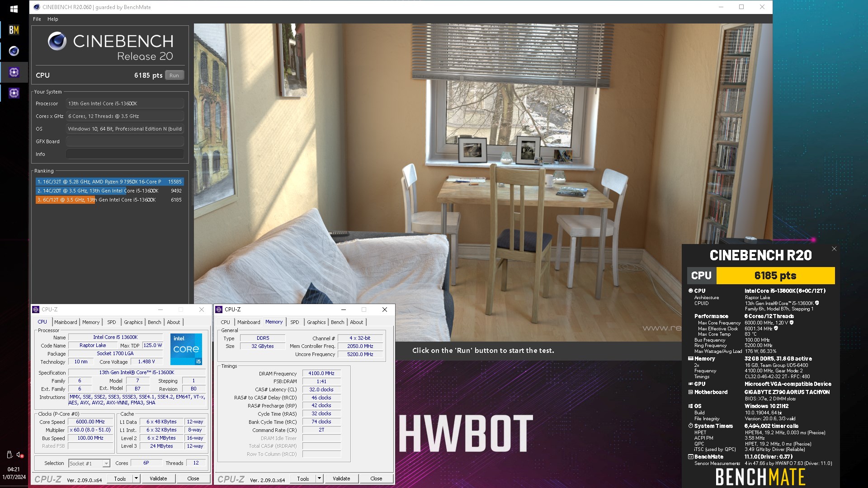The image size is (868, 488).
Task: Expand Tools arrow in CPU-Z processor window
Action: tap(136, 479)
